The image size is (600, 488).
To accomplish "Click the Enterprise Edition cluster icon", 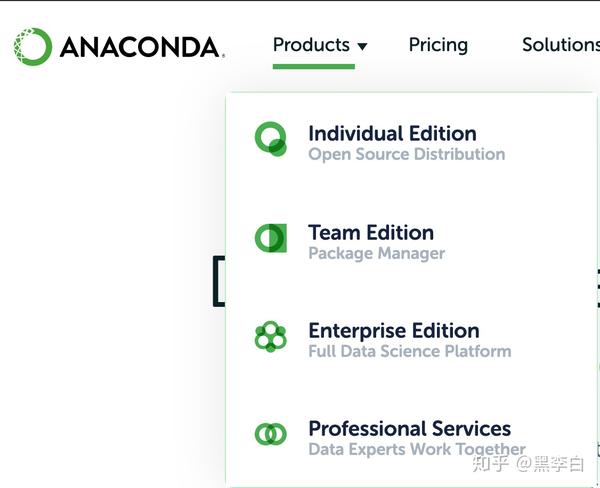I will pyautogui.click(x=271, y=336).
